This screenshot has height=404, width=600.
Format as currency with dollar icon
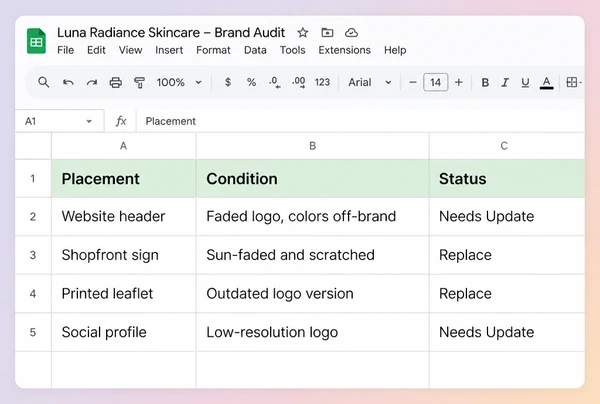pyautogui.click(x=228, y=82)
